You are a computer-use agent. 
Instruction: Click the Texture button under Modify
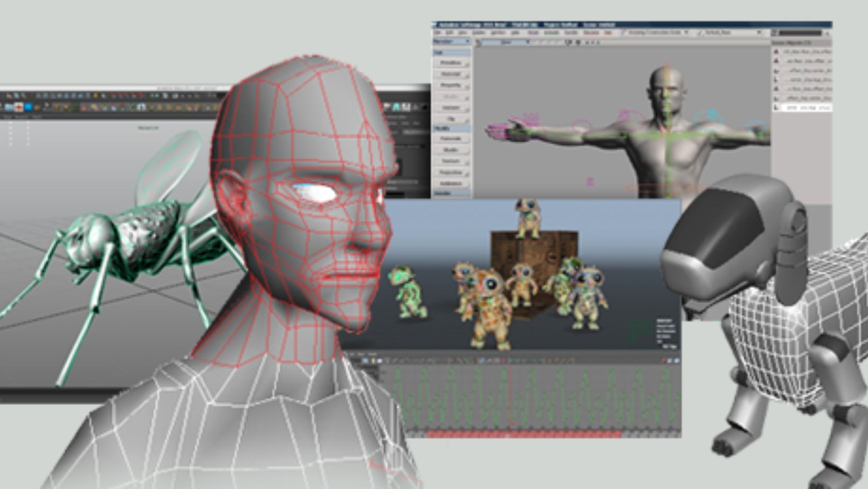coord(451,161)
